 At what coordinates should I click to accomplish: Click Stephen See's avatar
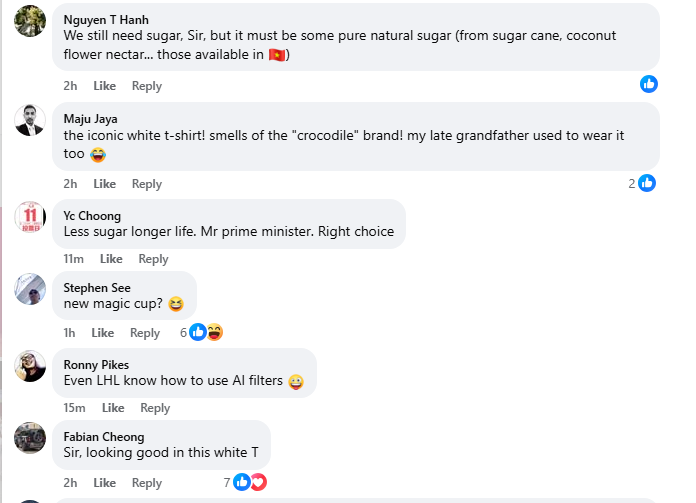click(x=30, y=290)
